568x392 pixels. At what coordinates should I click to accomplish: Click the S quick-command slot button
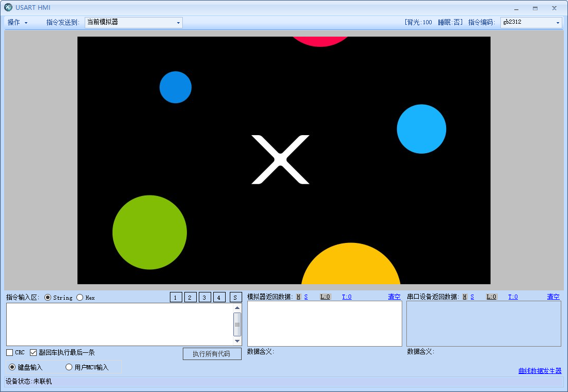(x=235, y=297)
